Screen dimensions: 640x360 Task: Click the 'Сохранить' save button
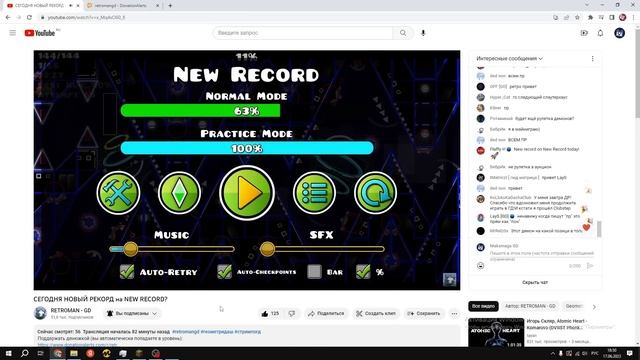[x=424, y=313]
